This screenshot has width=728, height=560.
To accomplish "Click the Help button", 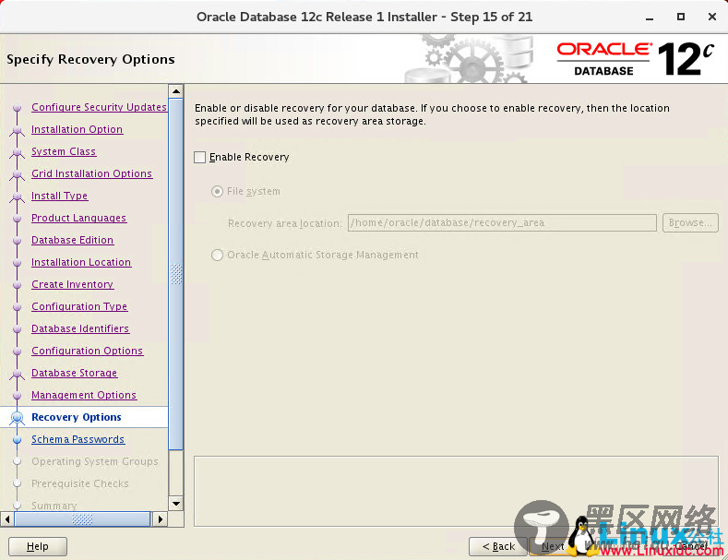I will (38, 546).
